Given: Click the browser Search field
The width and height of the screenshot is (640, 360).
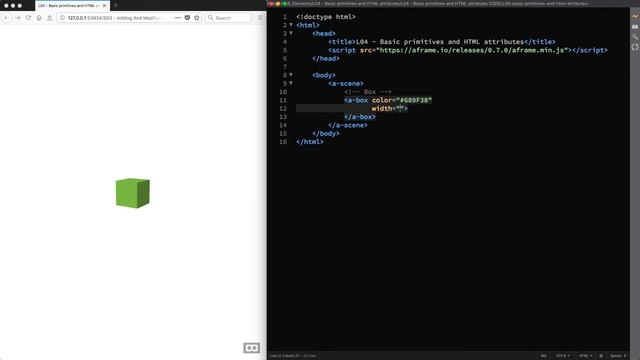Looking at the screenshot, I should 228,18.
